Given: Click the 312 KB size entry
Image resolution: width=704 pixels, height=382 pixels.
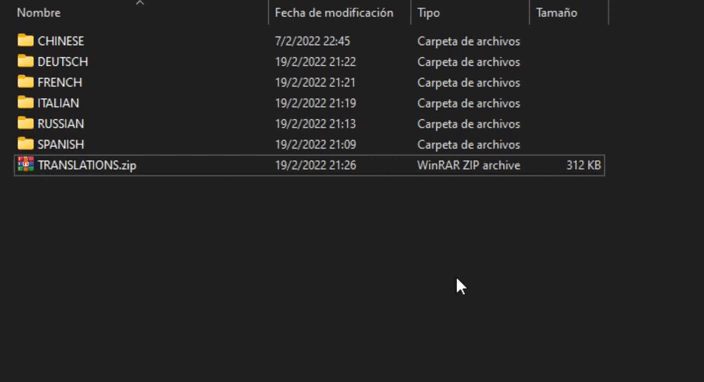Looking at the screenshot, I should point(583,165).
